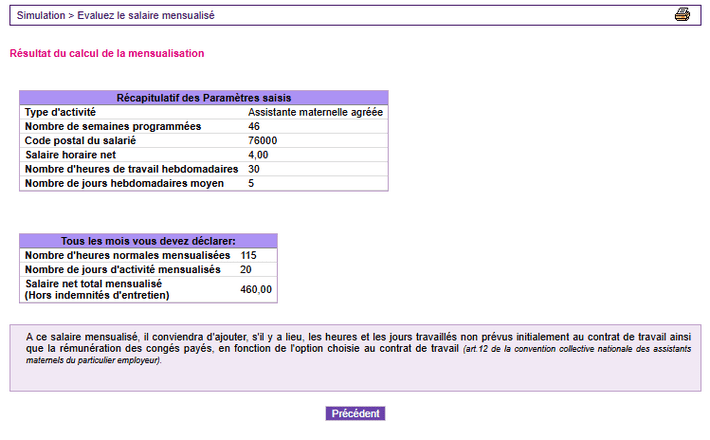Click the 'Salaire horaire net' label
This screenshot has width=710, height=440.
(70, 155)
